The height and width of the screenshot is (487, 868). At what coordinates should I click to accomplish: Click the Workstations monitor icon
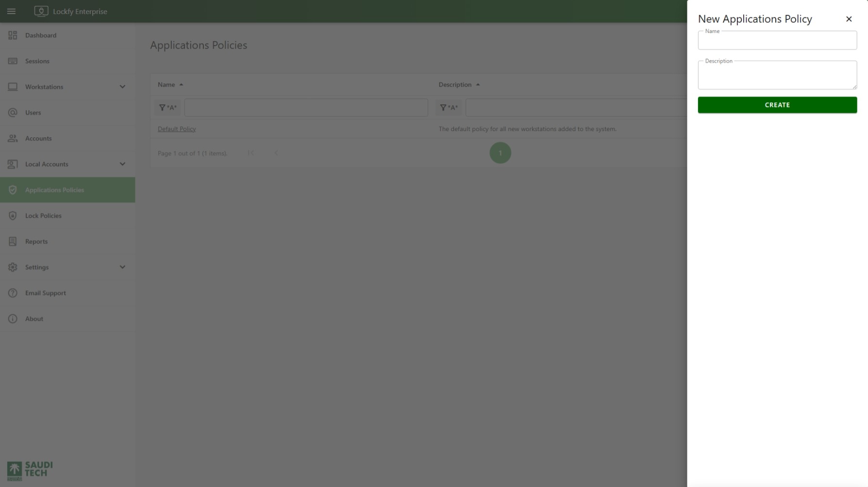coord(13,87)
